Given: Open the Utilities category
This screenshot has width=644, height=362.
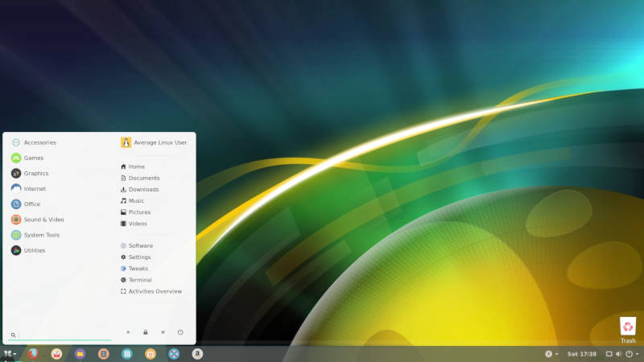Looking at the screenshot, I should tap(28, 250).
